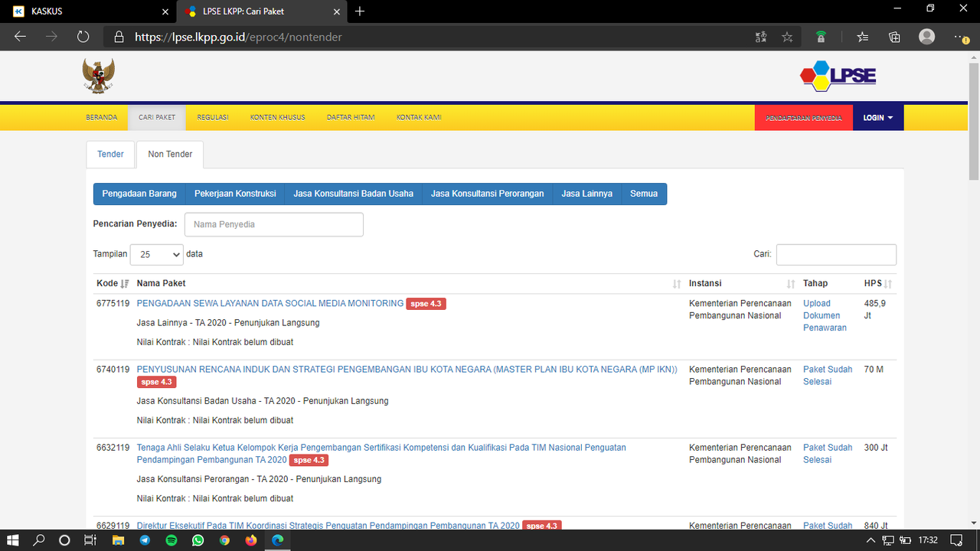Focus the Nama Penyedia search field
980x551 pixels.
(x=274, y=224)
